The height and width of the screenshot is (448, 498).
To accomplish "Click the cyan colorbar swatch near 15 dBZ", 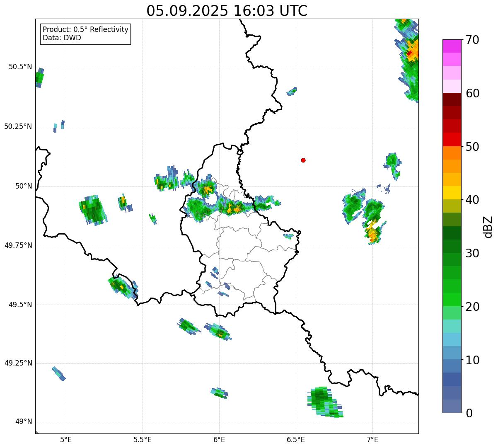I will click(452, 339).
